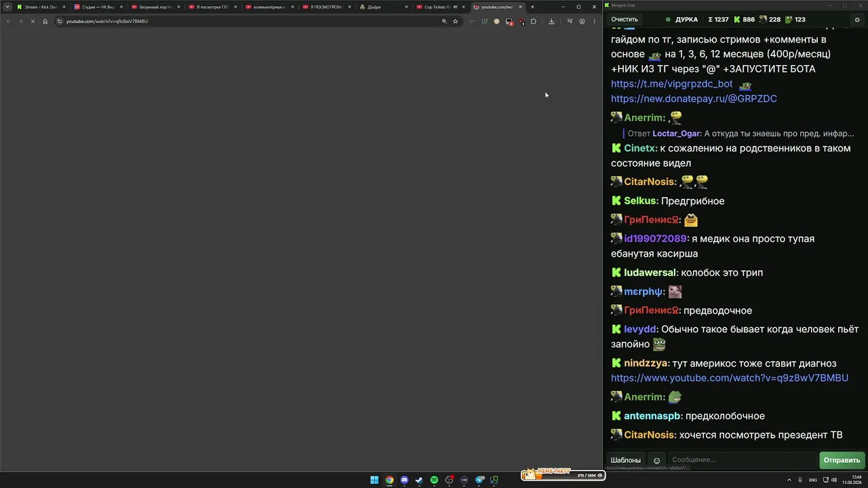This screenshot has height=488, width=868.
Task: Send message with Отправить button
Action: pos(842,460)
